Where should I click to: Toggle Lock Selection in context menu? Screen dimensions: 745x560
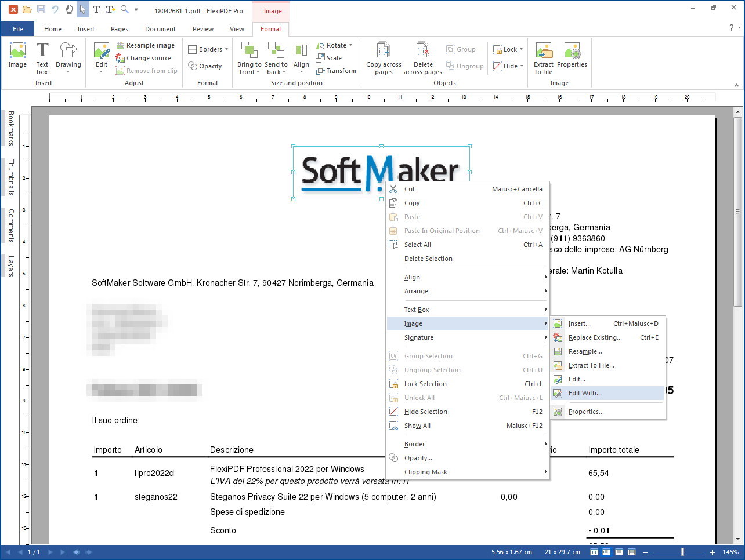(x=425, y=384)
